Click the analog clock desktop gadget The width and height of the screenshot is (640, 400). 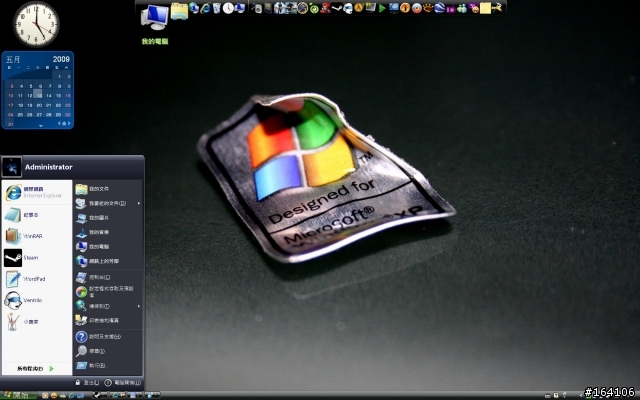tap(36, 24)
